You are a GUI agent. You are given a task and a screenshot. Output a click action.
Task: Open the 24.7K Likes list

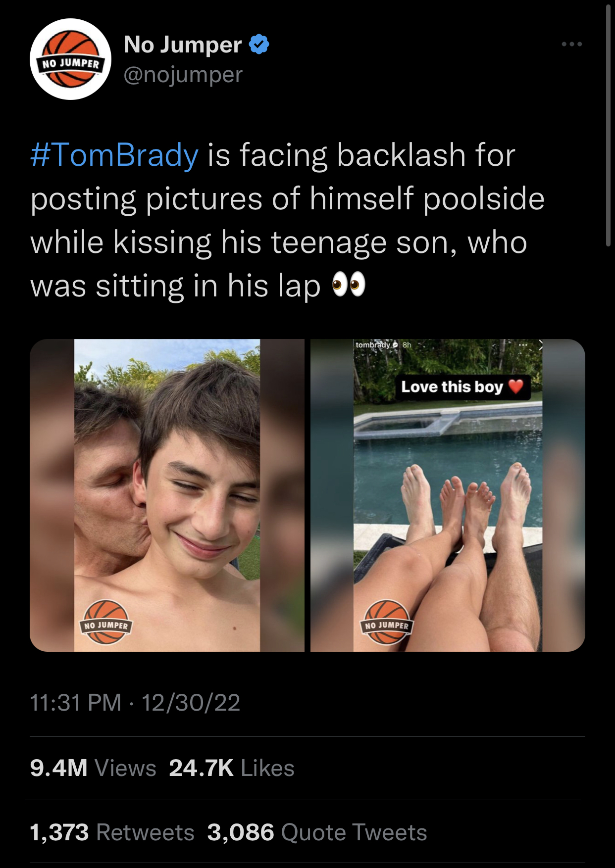point(232,768)
